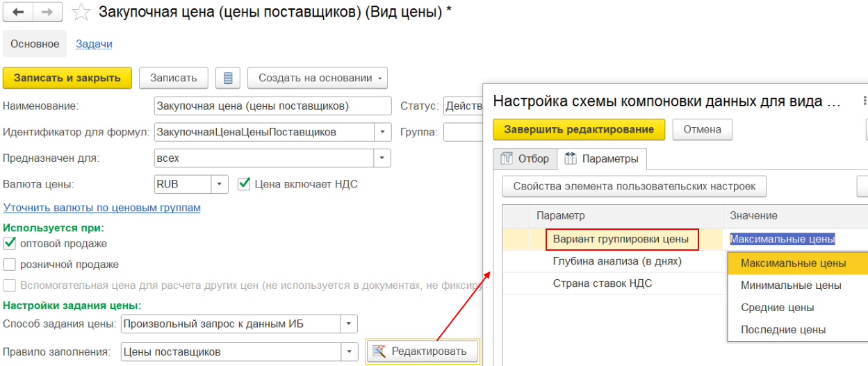Switch to the Задачи tab
The width and height of the screenshot is (868, 366).
pos(94,44)
